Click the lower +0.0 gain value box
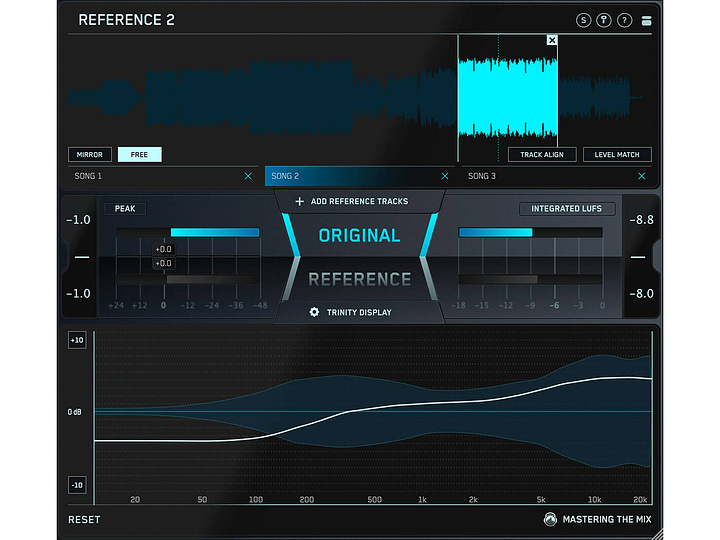The image size is (720, 540). (x=163, y=264)
